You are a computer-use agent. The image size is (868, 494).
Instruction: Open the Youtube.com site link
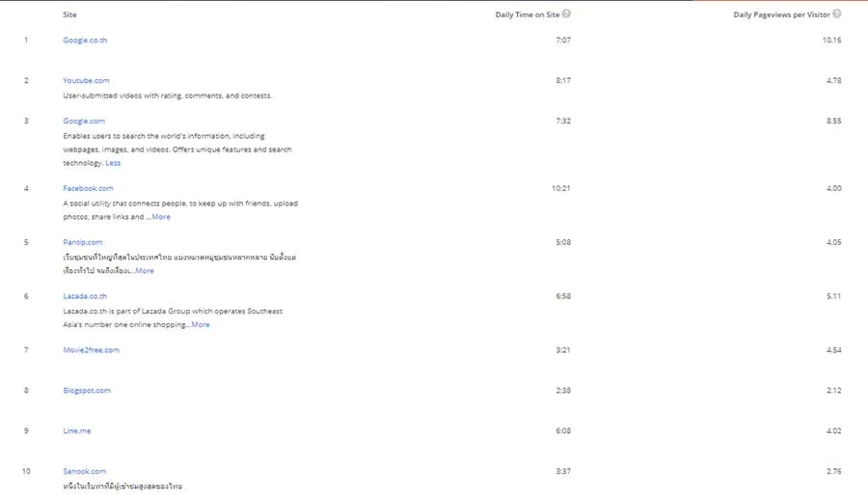pyautogui.click(x=86, y=80)
